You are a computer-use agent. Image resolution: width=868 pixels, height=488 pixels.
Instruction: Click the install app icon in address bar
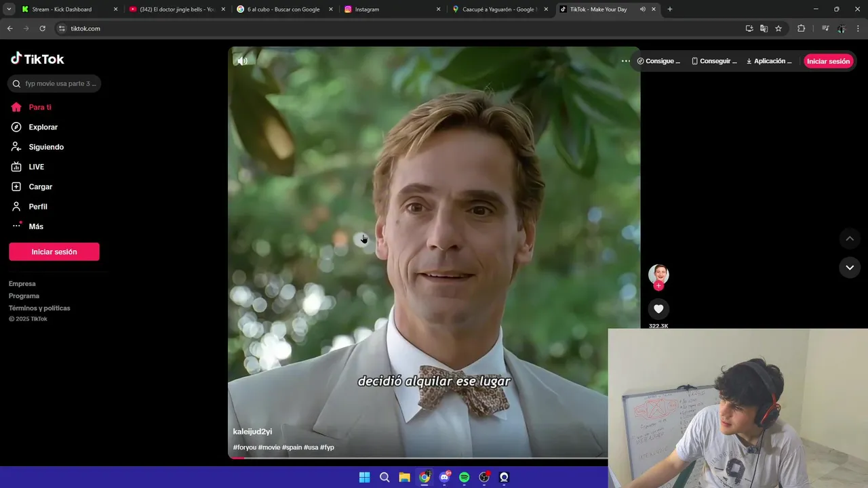coord(749,28)
